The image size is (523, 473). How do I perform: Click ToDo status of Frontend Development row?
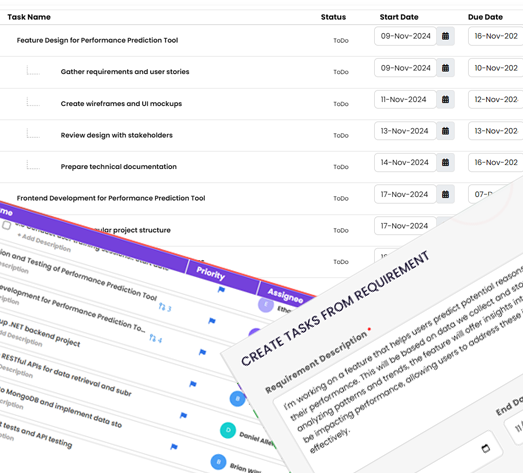[341, 198]
